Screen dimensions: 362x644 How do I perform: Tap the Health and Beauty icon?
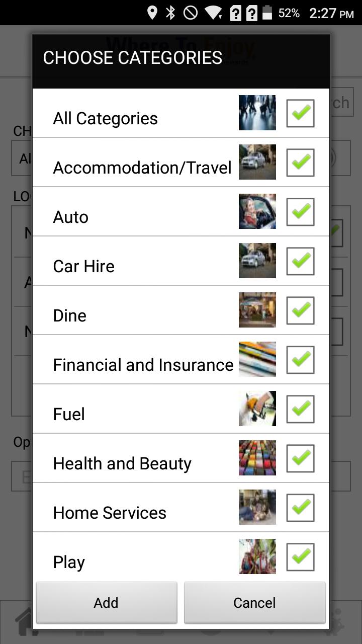click(x=257, y=458)
